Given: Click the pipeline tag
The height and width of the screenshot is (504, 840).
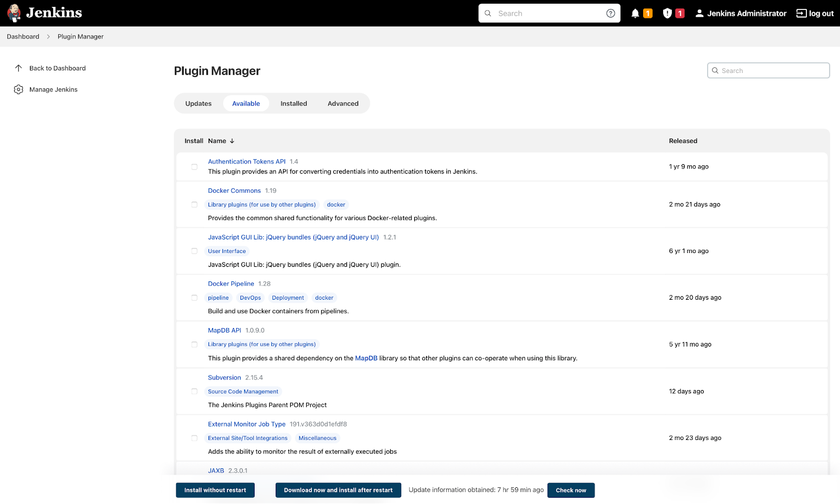Looking at the screenshot, I should [x=218, y=298].
